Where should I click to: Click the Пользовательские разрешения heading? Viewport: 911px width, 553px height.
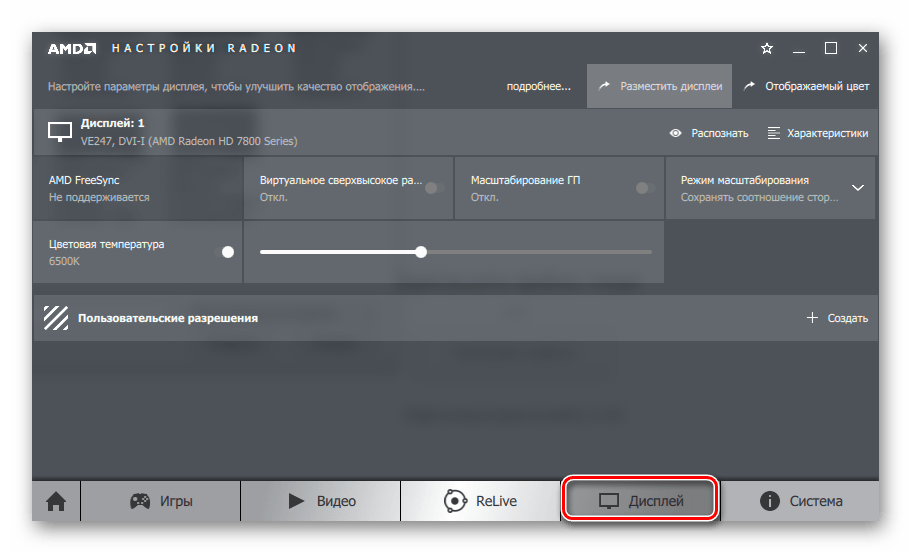pyautogui.click(x=168, y=318)
